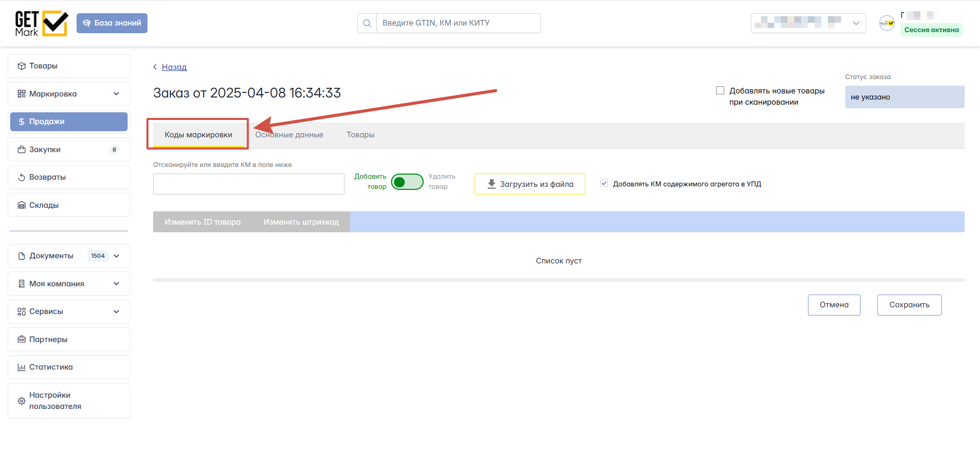Open the Склады sidebar section
The height and width of the screenshot is (462, 980).
pos(69,205)
